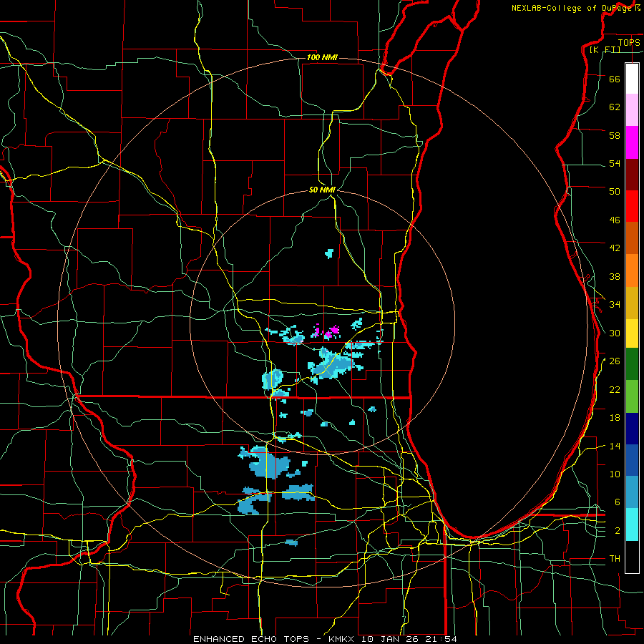Select the 58 legend value
The height and width of the screenshot is (644, 644).
(615, 135)
